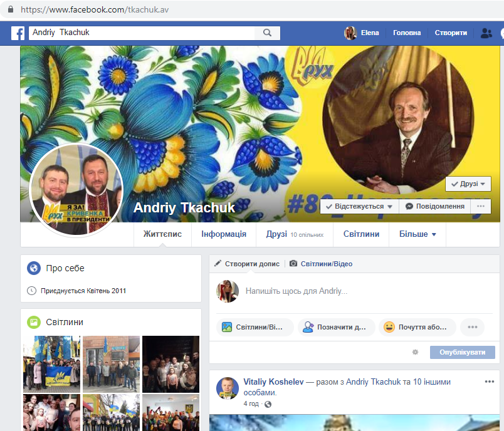This screenshot has height=431, width=504.
Task: Open Vitaliy Koshelev's profile link
Action: click(273, 382)
